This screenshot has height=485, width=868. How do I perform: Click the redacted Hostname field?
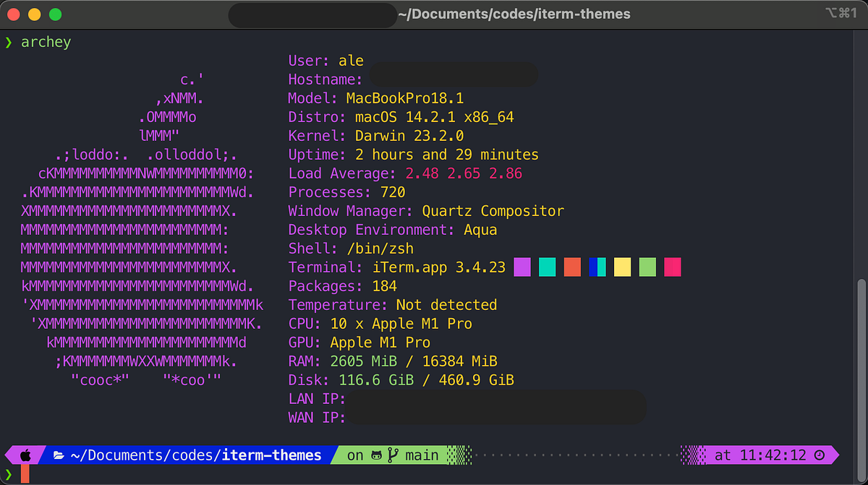point(452,74)
